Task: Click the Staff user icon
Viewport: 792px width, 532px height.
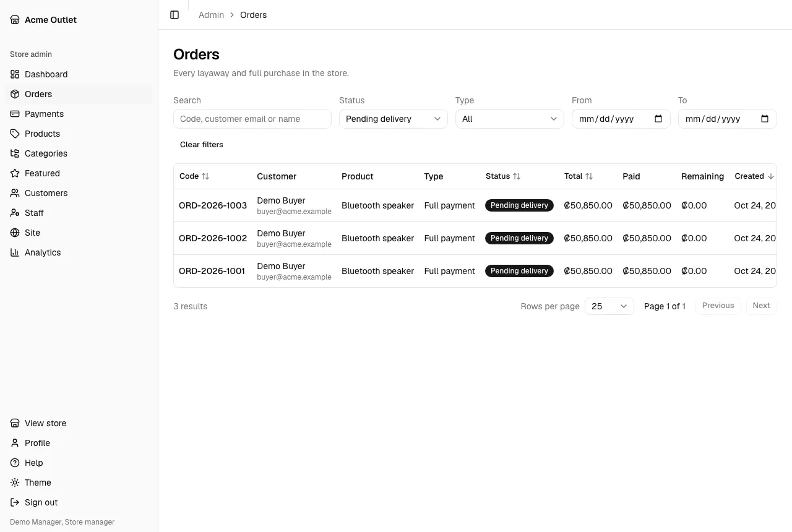Action: (x=15, y=213)
